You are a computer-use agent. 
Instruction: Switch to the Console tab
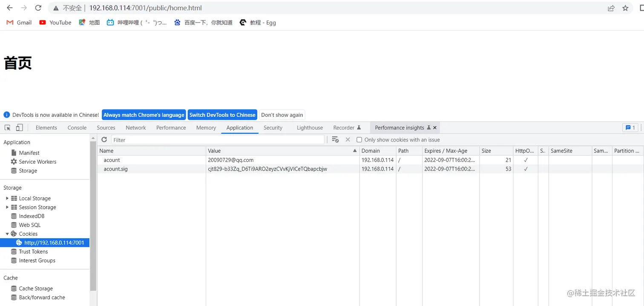pos(77,127)
